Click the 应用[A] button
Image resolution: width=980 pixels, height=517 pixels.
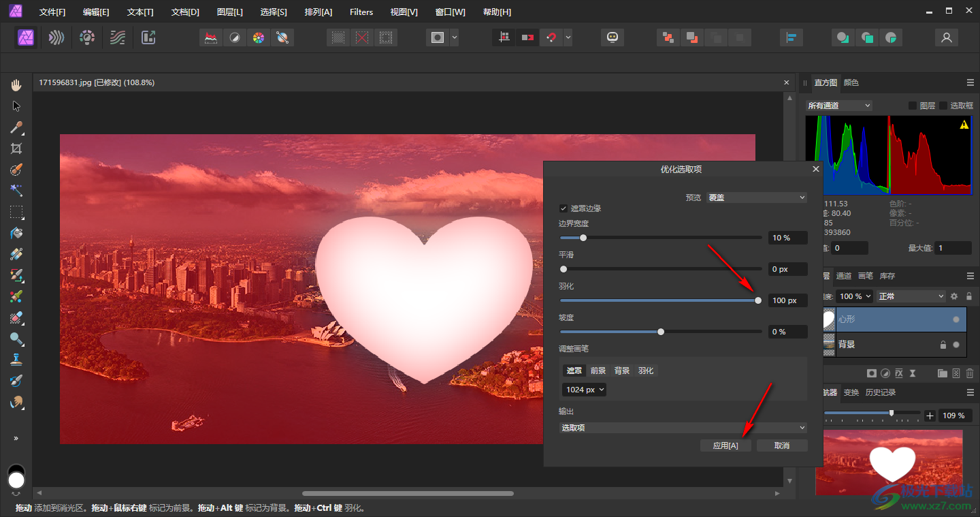[x=725, y=445]
